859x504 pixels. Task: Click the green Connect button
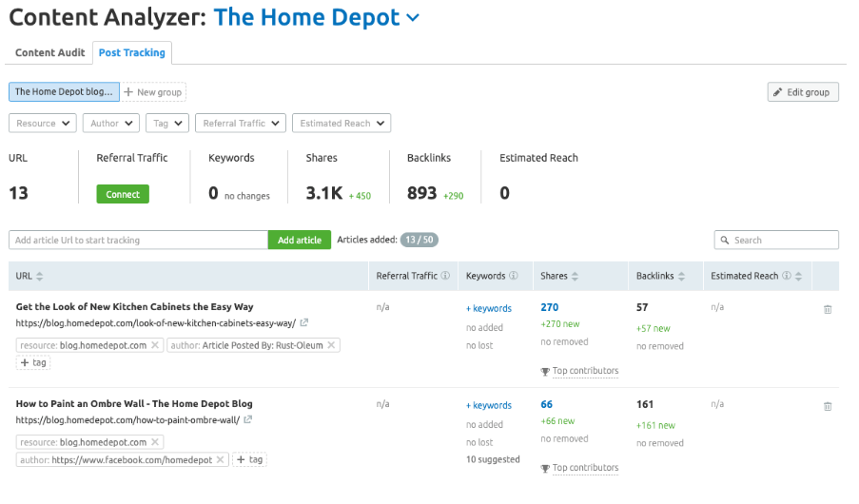click(123, 194)
